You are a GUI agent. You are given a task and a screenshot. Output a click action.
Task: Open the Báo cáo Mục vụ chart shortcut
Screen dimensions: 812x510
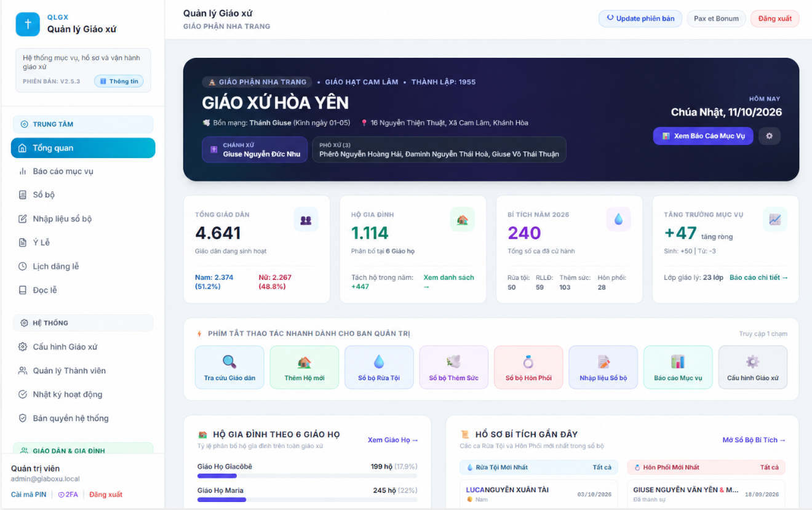click(678, 367)
